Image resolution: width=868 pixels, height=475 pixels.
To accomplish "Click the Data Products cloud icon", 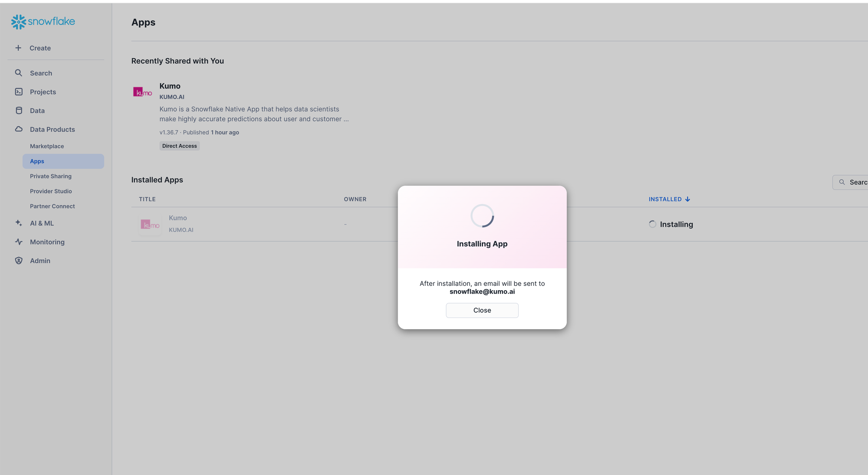I will click(x=19, y=129).
